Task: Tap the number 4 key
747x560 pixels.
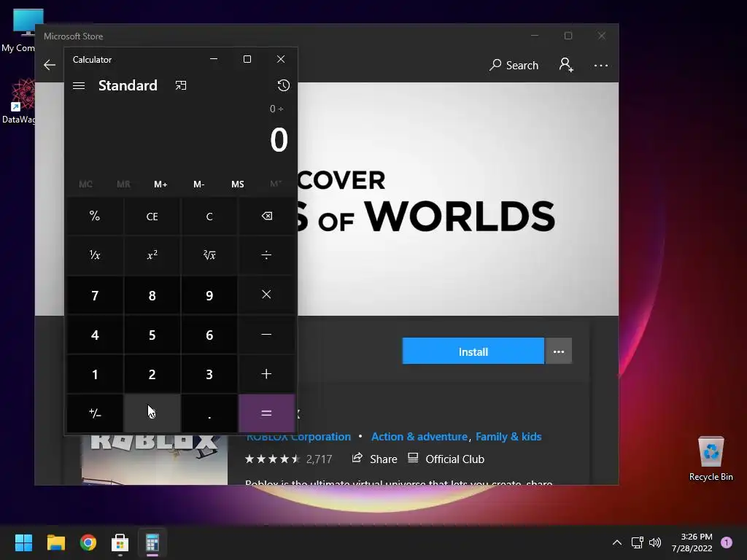Action: [x=95, y=335]
